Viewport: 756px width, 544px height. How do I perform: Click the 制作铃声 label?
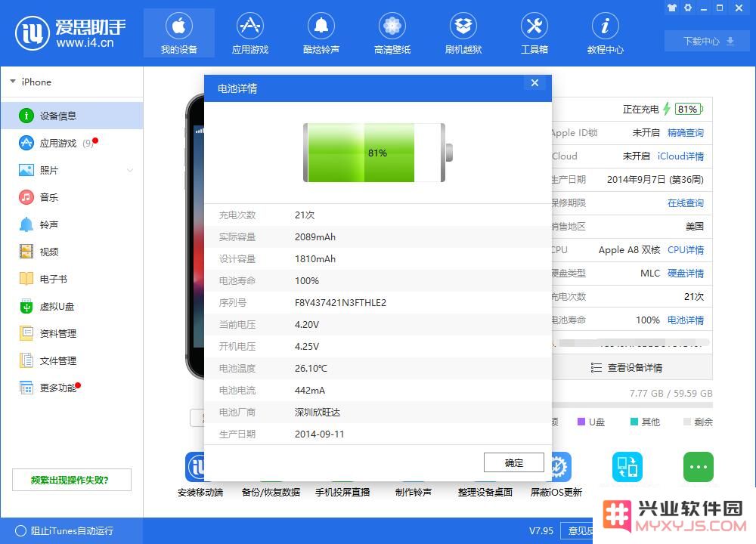pos(414,492)
